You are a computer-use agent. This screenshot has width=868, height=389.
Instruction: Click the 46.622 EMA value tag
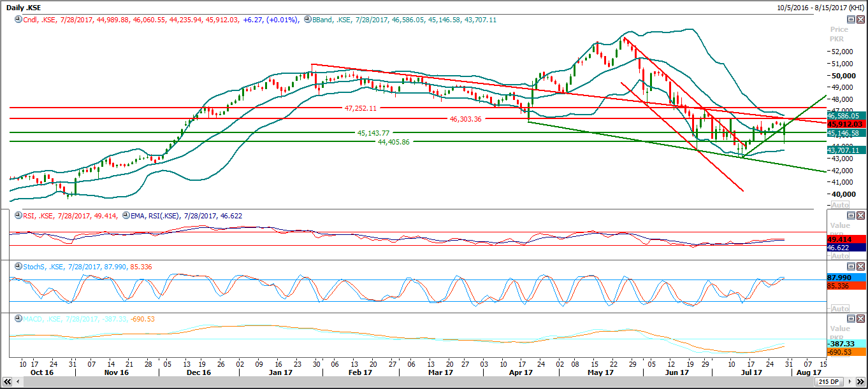[846, 248]
